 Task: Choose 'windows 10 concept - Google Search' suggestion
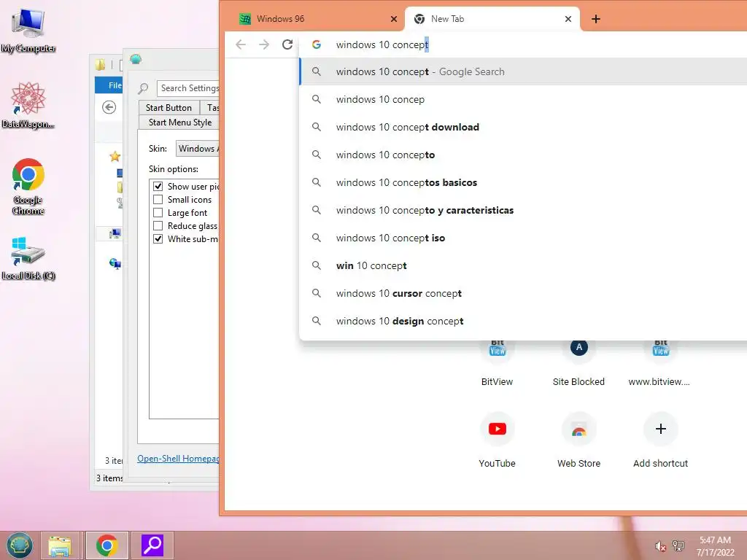[x=522, y=71]
